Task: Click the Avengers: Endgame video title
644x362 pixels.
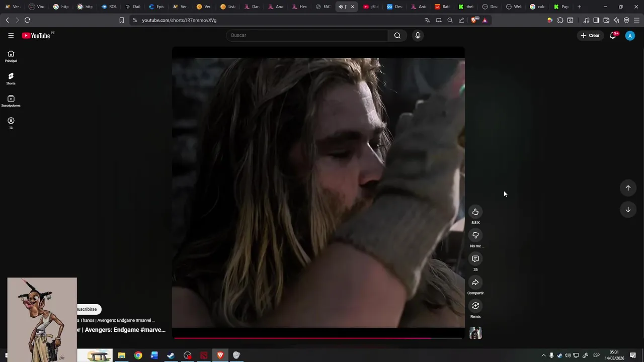Action: pyautogui.click(x=121, y=330)
